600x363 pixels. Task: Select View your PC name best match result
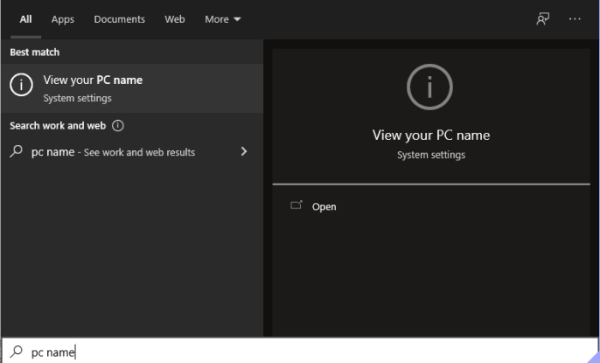pyautogui.click(x=132, y=88)
